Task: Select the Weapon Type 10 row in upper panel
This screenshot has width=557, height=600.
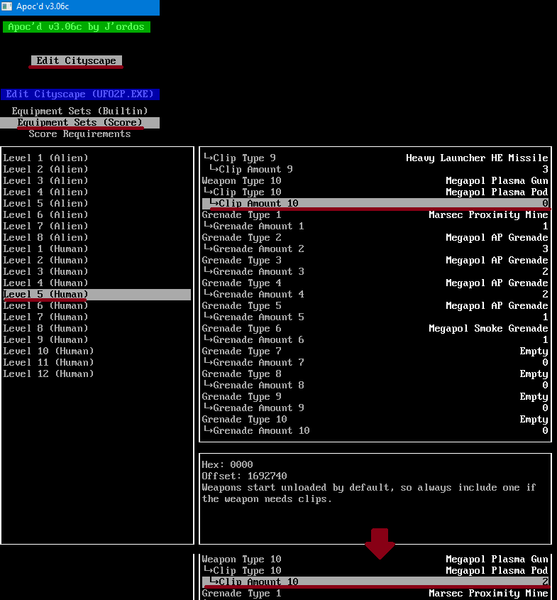Action: tap(375, 181)
